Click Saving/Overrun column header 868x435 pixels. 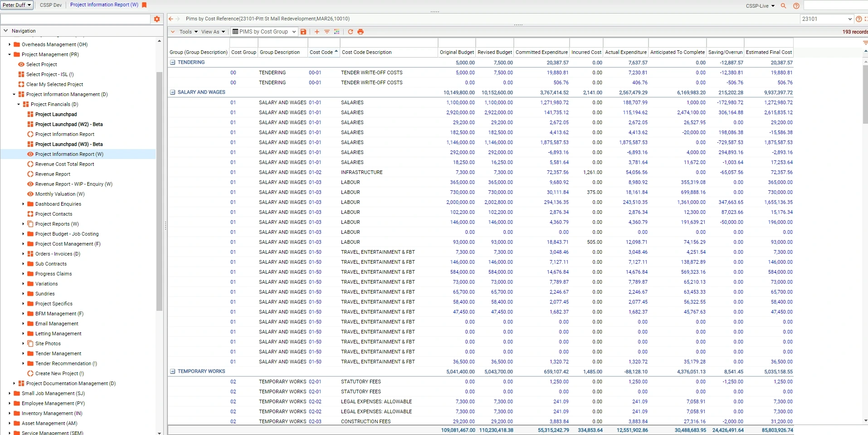[x=725, y=52]
